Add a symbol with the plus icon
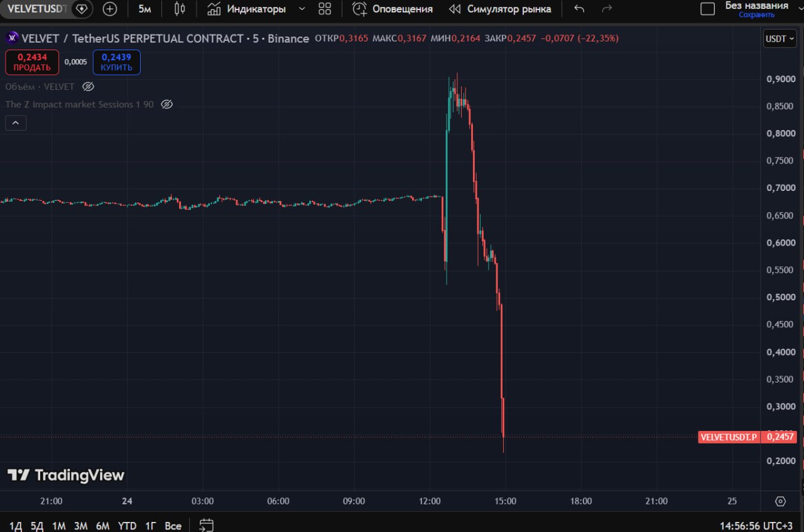This screenshot has height=532, width=804. click(x=110, y=9)
